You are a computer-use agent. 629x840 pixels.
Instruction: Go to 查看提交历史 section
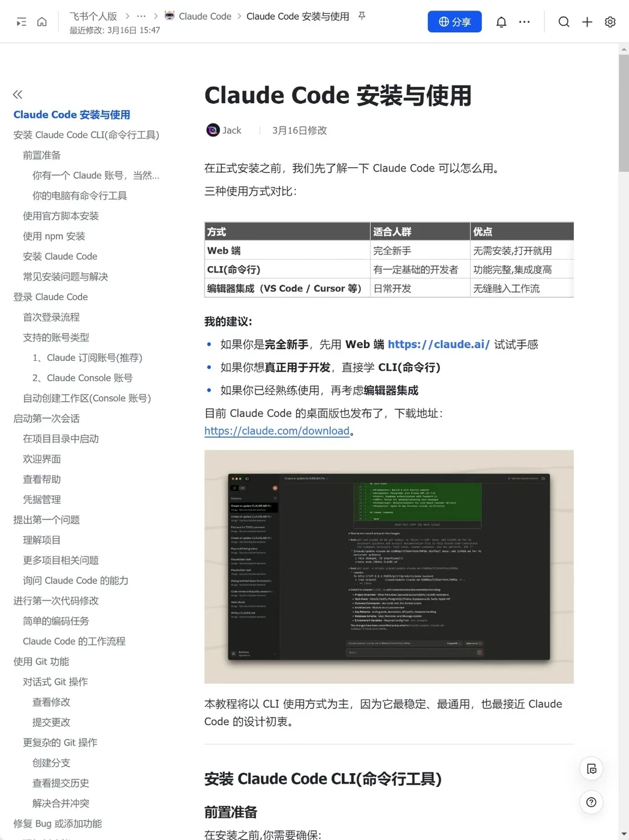(61, 783)
